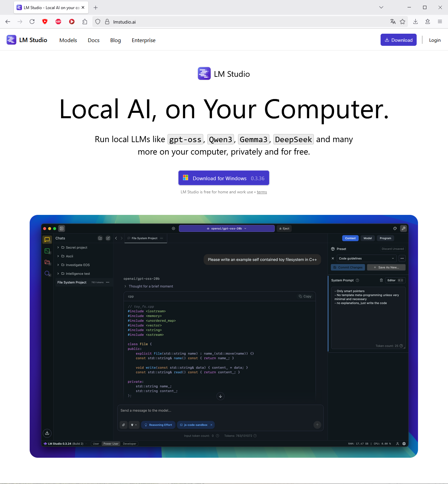Open the browser downloads panel
The width and height of the screenshot is (448, 484).
(415, 22)
